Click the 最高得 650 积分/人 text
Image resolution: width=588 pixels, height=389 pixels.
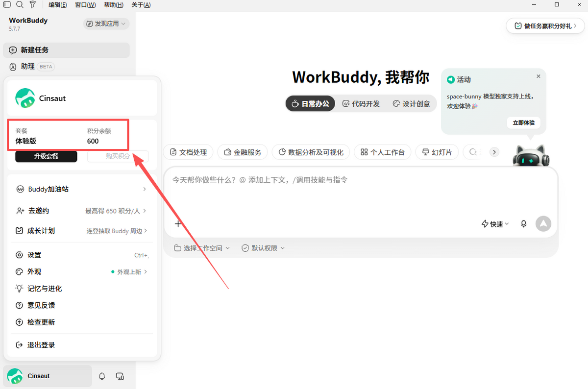pyautogui.click(x=113, y=211)
